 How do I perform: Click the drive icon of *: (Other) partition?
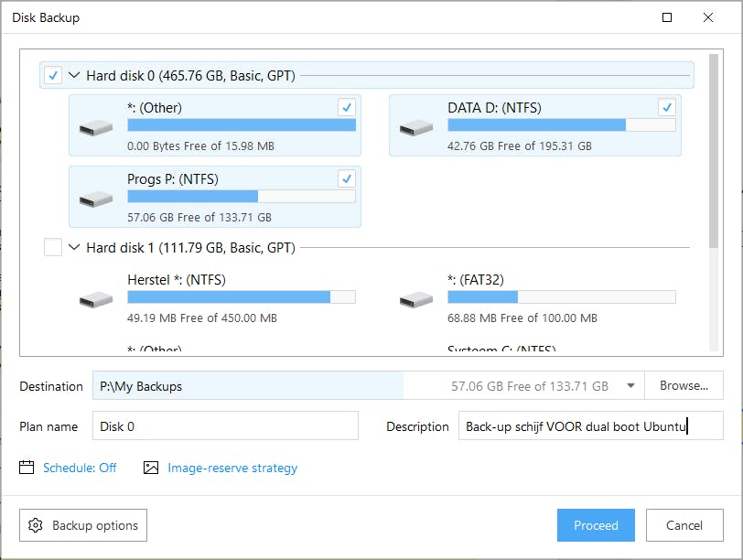tap(96, 127)
